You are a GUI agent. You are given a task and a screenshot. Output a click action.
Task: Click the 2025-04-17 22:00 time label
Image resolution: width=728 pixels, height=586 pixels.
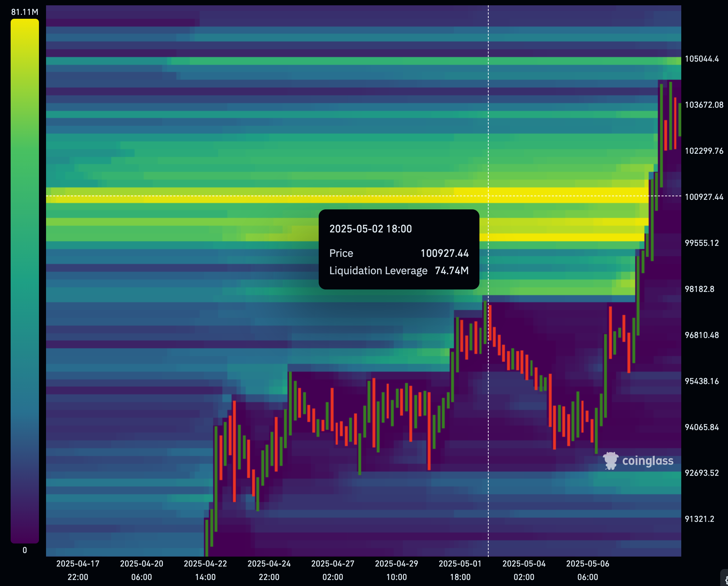pyautogui.click(x=78, y=570)
